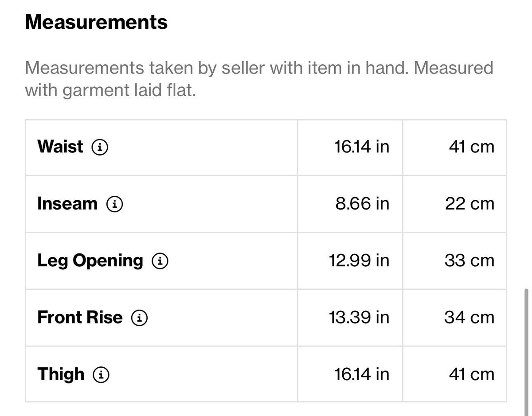Open the Waist measurement info icon

100,147
